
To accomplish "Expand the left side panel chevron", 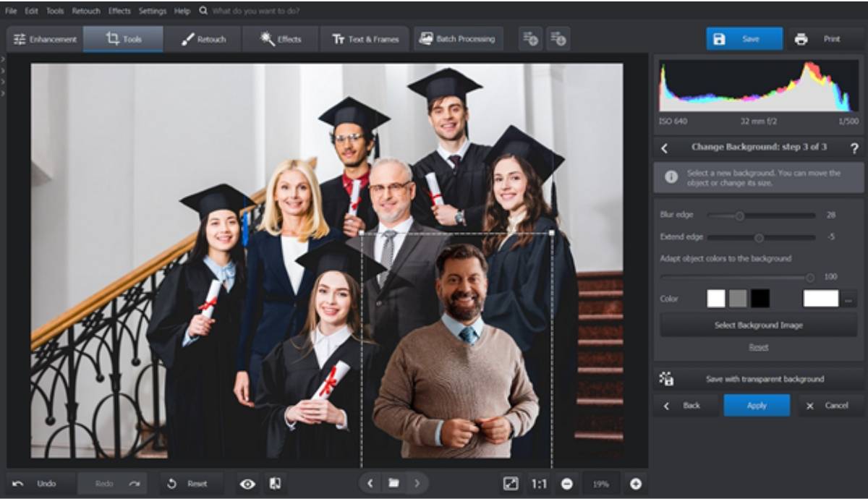I will pyautogui.click(x=3, y=59).
